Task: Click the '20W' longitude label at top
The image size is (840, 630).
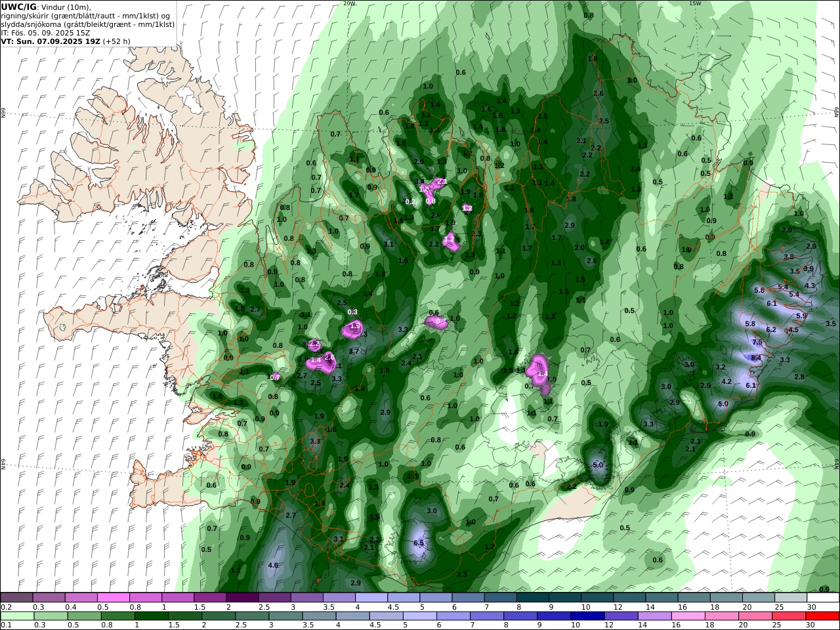Action: pyautogui.click(x=349, y=3)
